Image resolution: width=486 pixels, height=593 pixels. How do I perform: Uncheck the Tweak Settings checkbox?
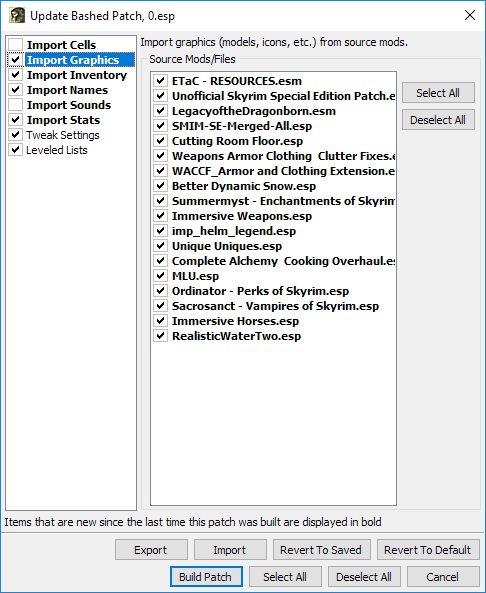(16, 135)
